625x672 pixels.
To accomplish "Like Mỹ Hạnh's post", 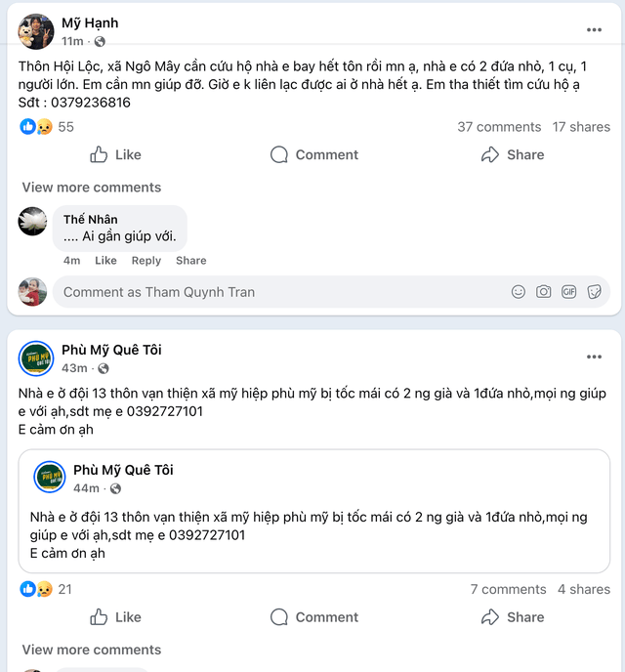I will pos(115,154).
